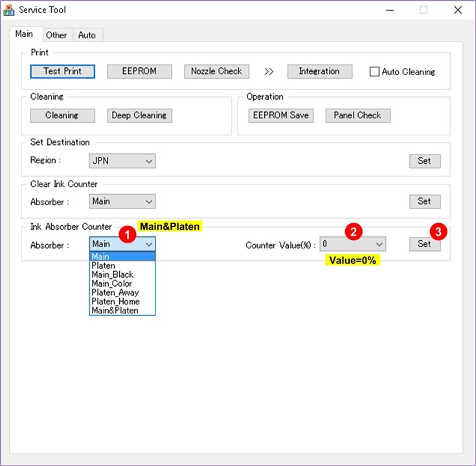Enable the Auto Cleaning checkbox
This screenshot has height=466, width=476.
click(374, 72)
